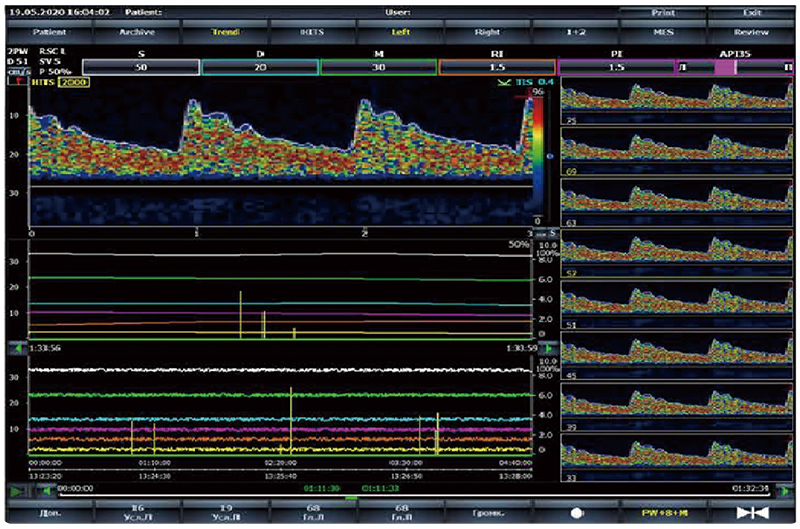The width and height of the screenshot is (800, 529).
Task: Click the Exit button
Action: [751, 13]
